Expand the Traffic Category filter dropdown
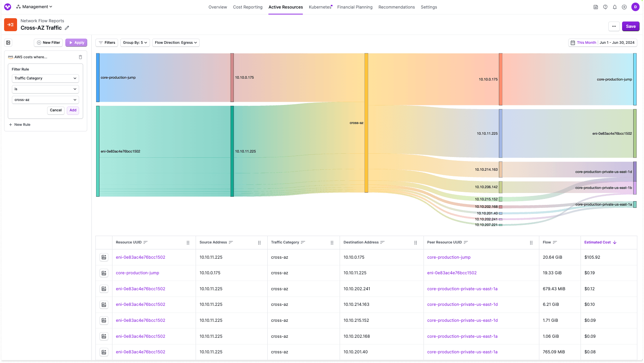Viewport: 644px width, 363px height. tap(45, 78)
